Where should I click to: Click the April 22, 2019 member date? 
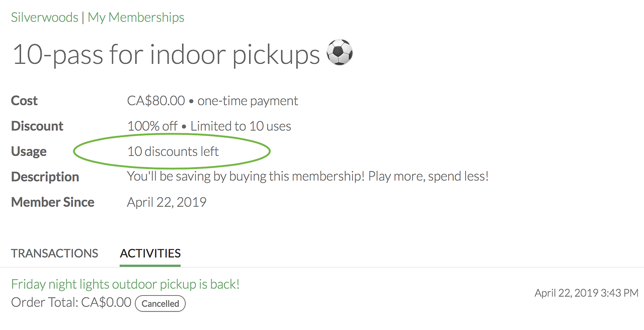click(x=167, y=202)
